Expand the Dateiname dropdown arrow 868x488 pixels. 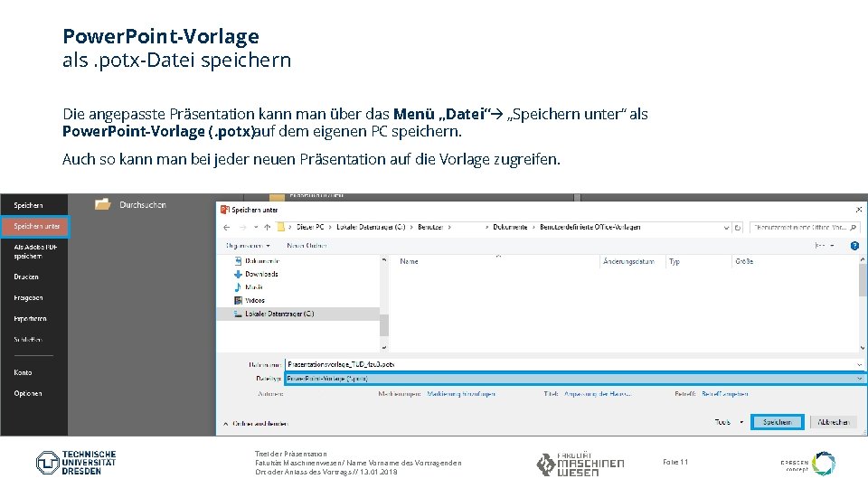tap(860, 364)
